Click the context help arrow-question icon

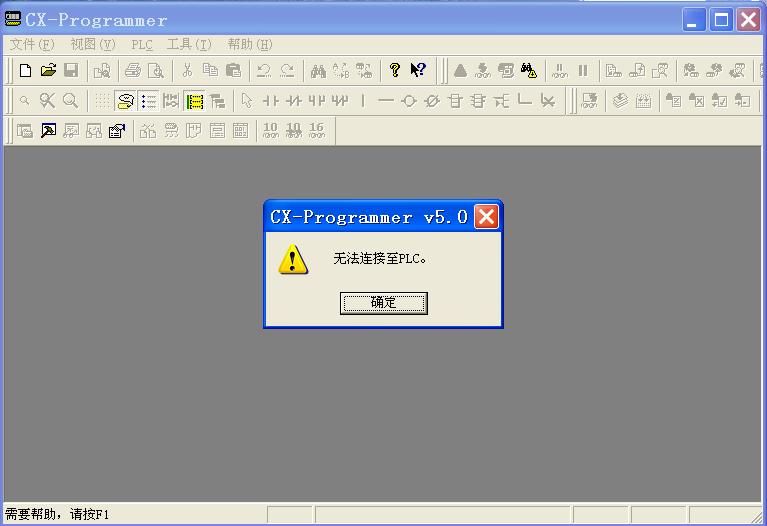click(x=418, y=70)
